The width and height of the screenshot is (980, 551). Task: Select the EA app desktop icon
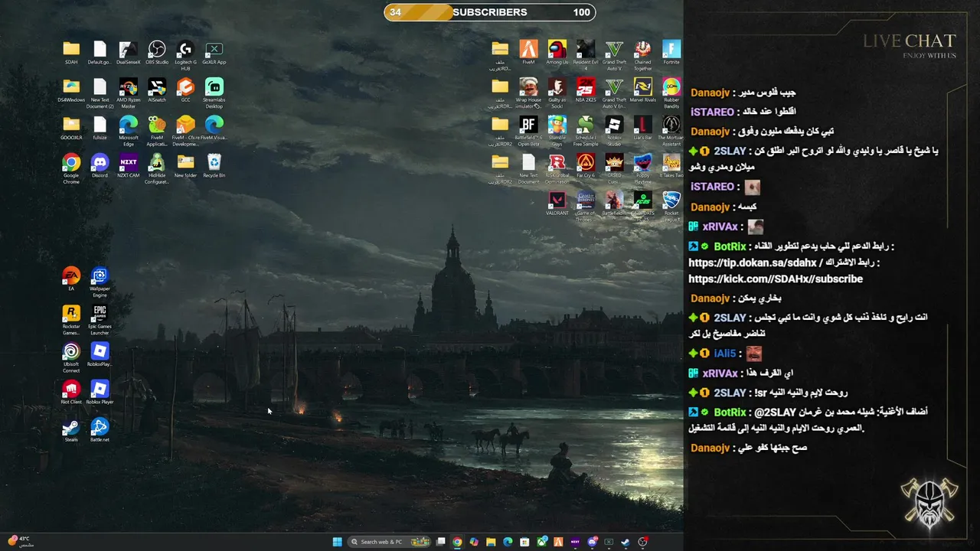pos(71,279)
